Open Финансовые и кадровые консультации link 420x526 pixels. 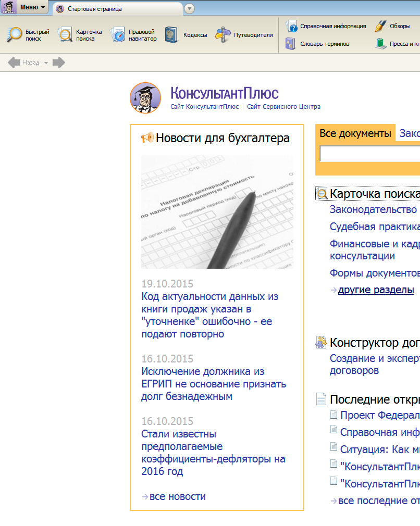click(x=375, y=249)
